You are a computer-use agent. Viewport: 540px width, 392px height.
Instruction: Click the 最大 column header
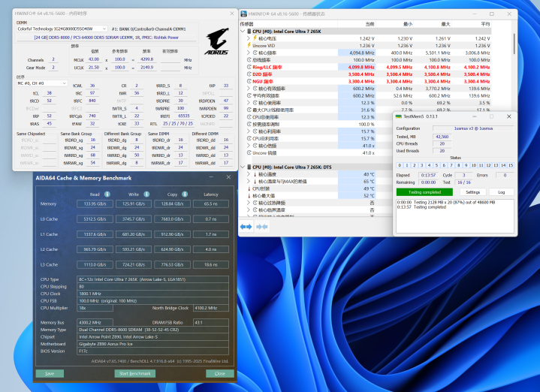432,24
